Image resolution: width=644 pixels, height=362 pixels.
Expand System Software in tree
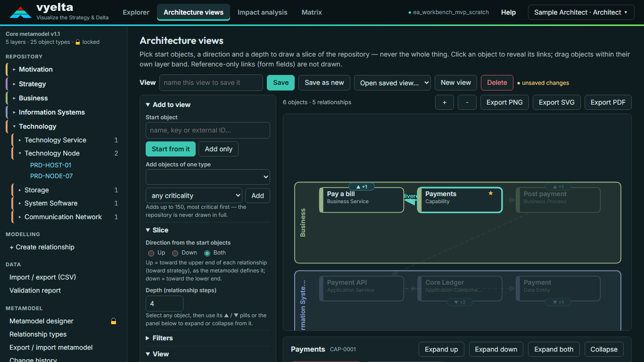tap(20, 203)
